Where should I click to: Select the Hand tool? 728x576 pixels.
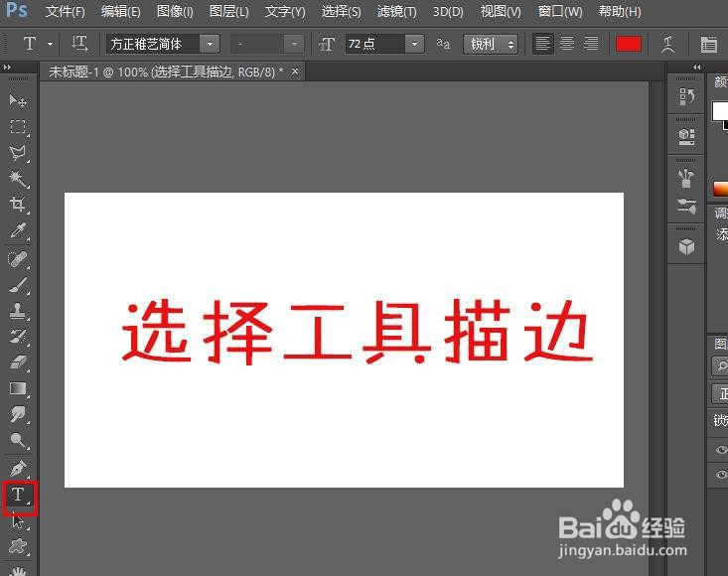[x=18, y=570]
